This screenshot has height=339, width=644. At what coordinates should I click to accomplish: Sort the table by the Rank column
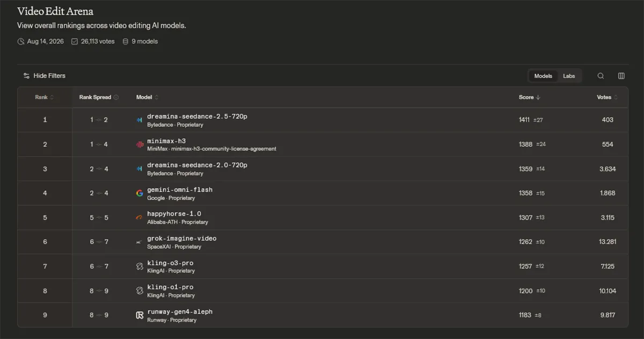45,97
